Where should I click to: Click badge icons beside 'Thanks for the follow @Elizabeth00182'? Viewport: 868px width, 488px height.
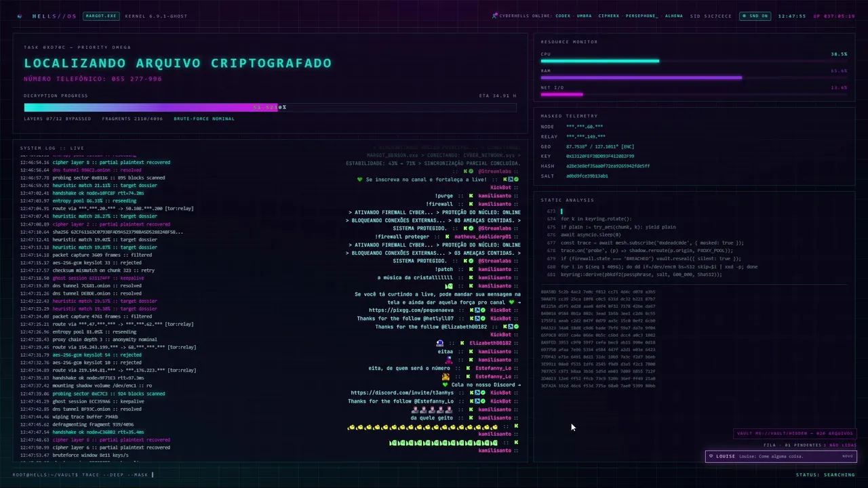tap(509, 327)
